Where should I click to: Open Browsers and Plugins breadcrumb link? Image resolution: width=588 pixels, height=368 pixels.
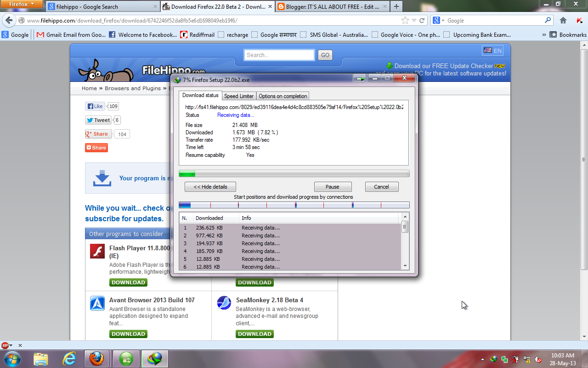tap(133, 88)
